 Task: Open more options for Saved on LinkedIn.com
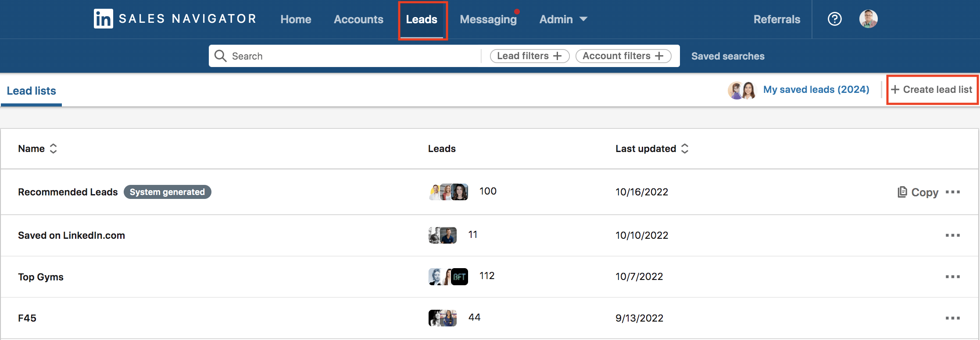pos(952,235)
